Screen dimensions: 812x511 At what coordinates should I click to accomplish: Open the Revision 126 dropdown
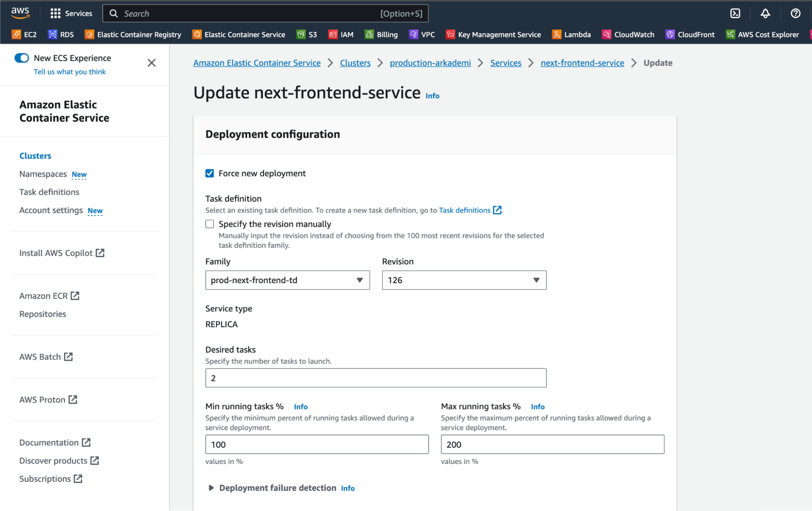pos(464,280)
